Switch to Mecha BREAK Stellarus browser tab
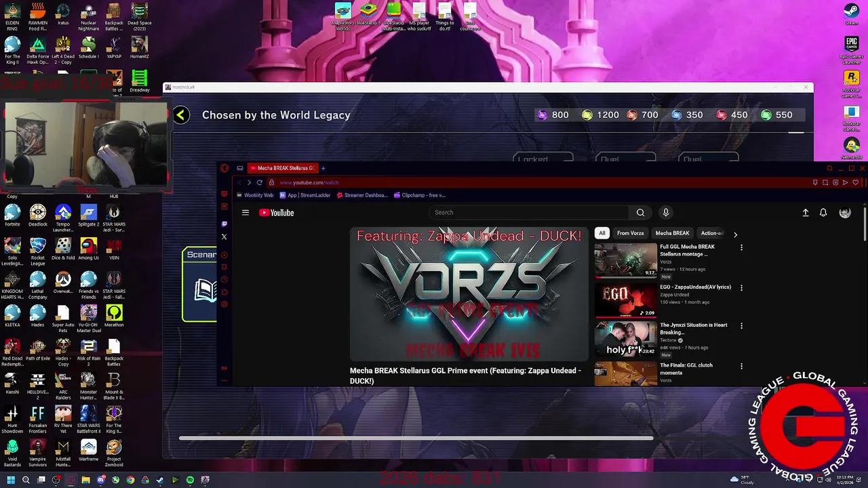868x488 pixels. (283, 168)
